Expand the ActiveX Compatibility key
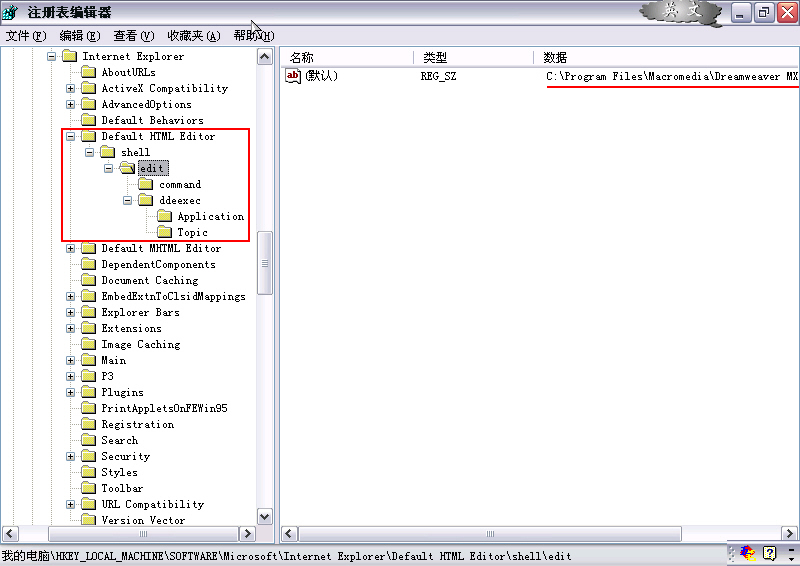Screen dimensions: 800x566 (71, 88)
